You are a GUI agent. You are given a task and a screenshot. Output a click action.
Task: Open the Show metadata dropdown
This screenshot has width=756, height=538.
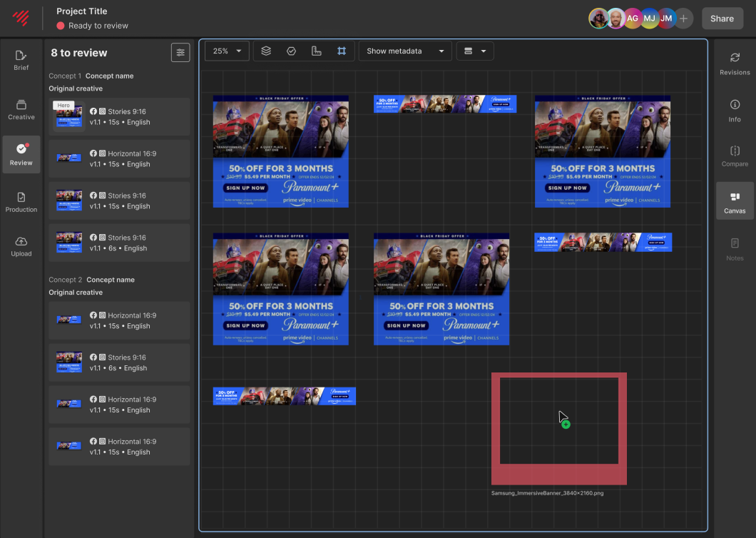pos(405,51)
